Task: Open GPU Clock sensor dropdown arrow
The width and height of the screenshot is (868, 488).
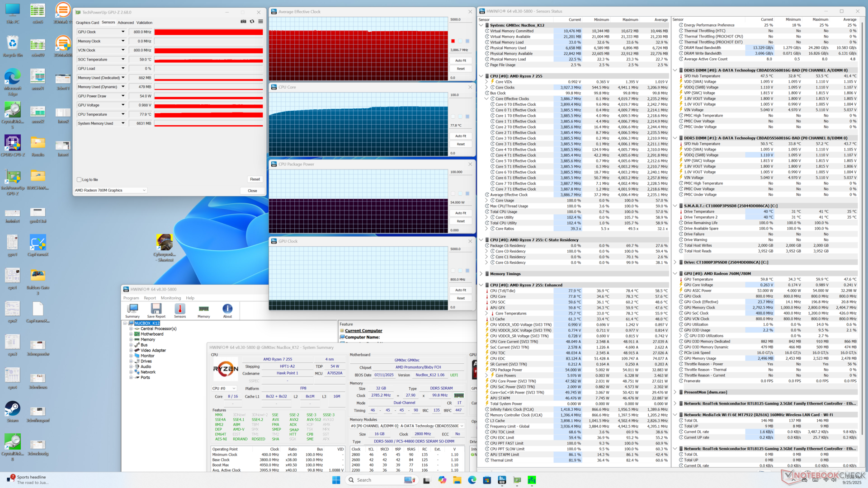Action: click(x=123, y=32)
